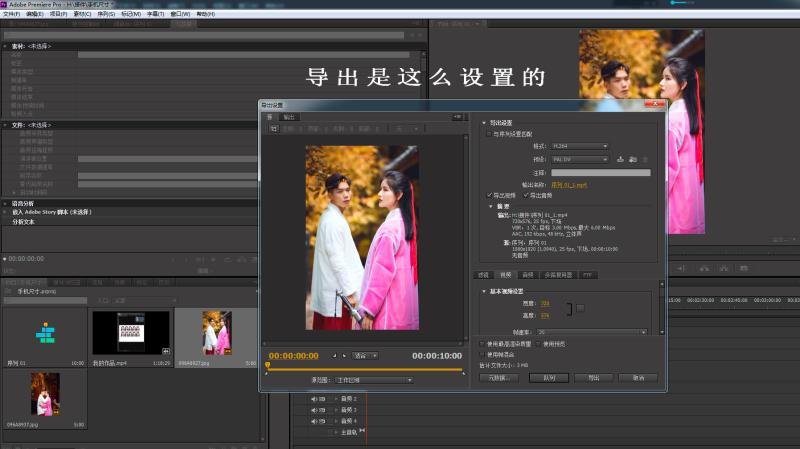Click the delete preset icon
The width and height of the screenshot is (800, 449).
(645, 160)
